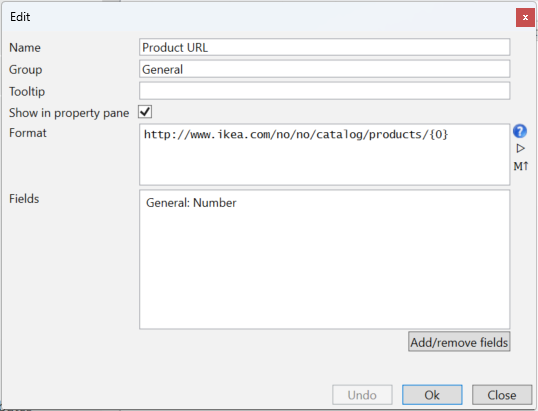The height and width of the screenshot is (411, 538).
Task: Click the Fields label text
Action: click(x=24, y=199)
